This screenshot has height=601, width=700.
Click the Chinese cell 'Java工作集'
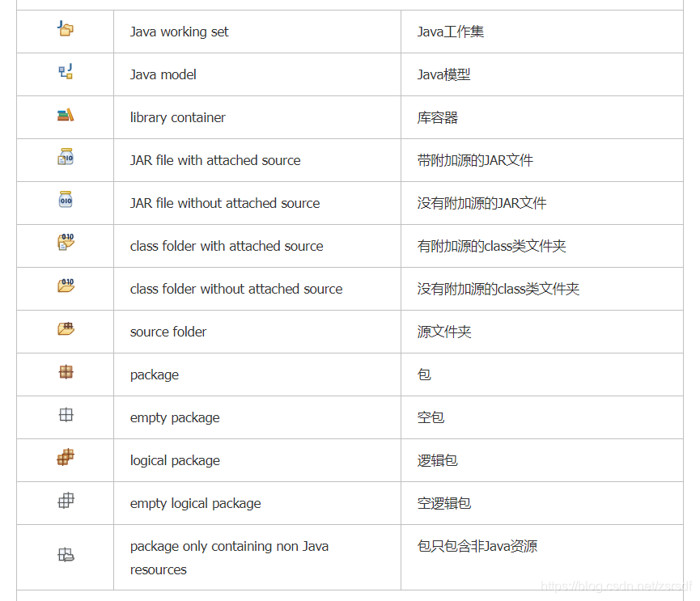[542, 32]
